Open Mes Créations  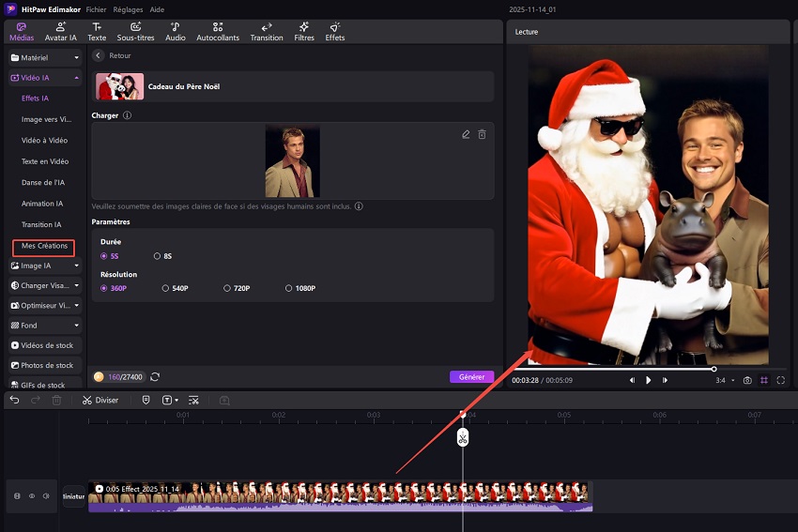coord(44,246)
